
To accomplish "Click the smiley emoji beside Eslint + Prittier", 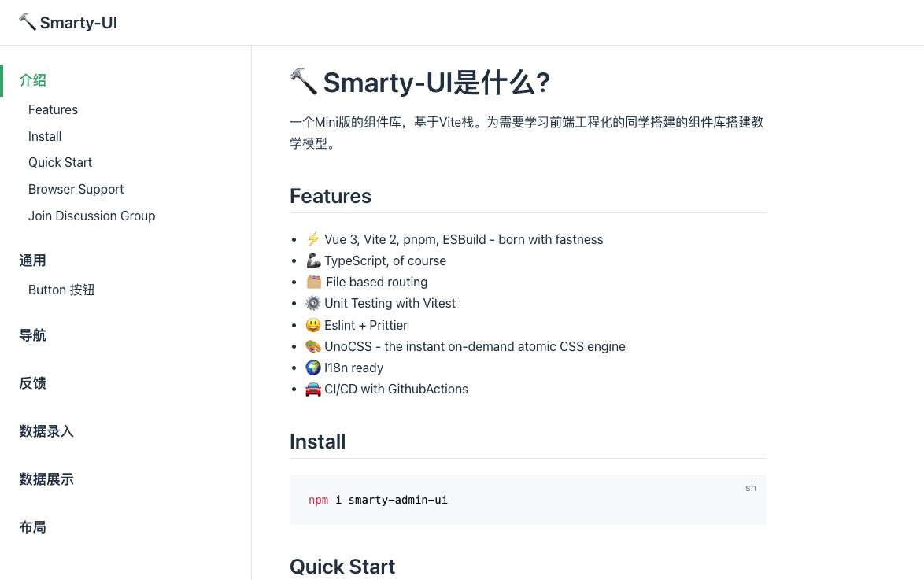I will point(312,325).
